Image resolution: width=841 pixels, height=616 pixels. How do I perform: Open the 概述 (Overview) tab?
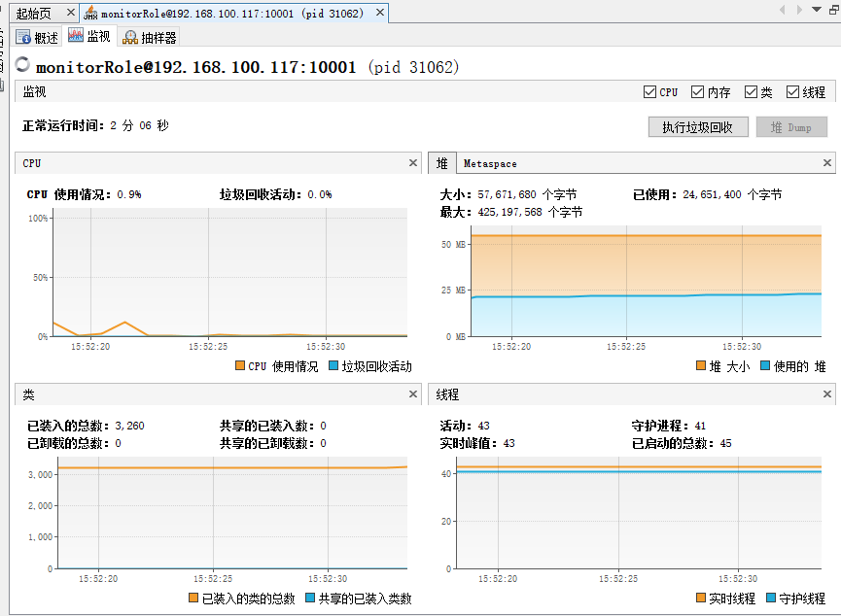pos(38,37)
